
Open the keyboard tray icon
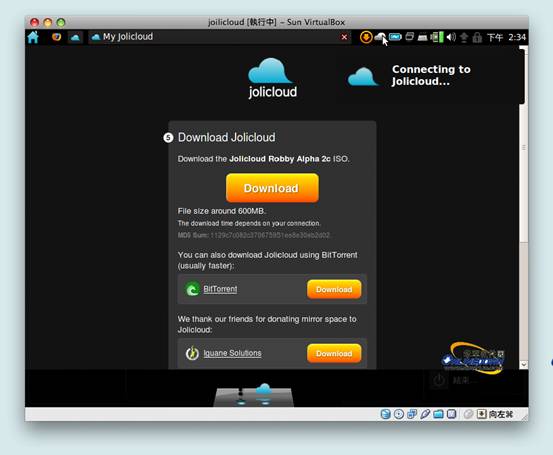pyautogui.click(x=423, y=37)
